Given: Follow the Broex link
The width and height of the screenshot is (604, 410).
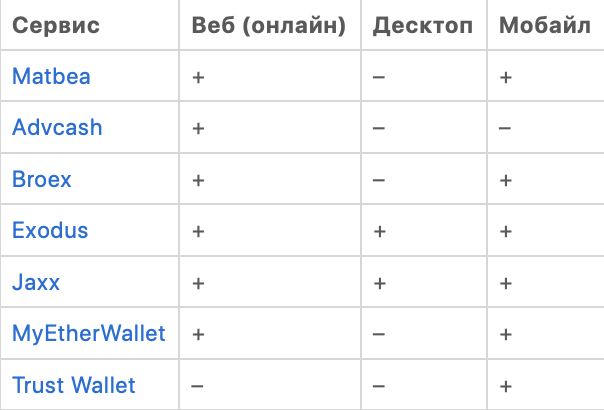Looking at the screenshot, I should [x=42, y=180].
